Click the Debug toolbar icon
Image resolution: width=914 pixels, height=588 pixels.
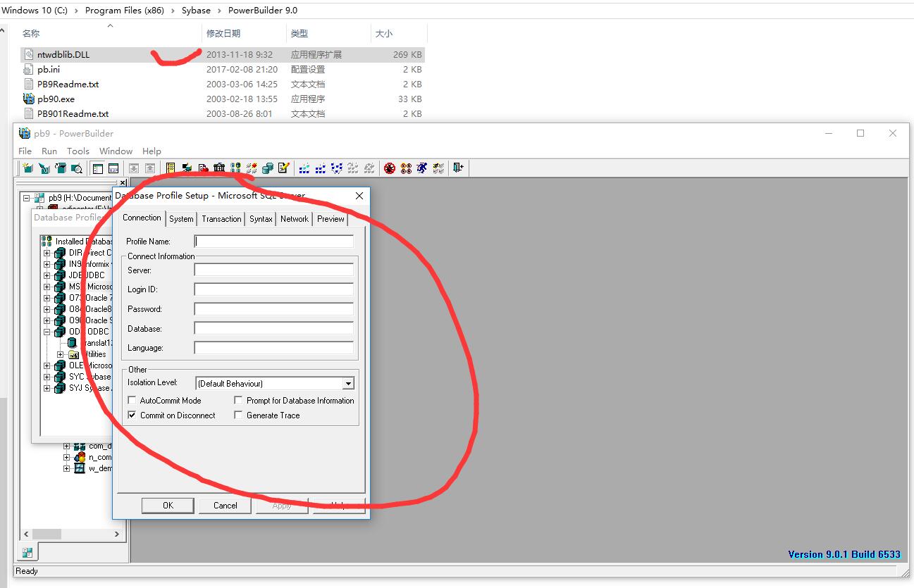390,168
